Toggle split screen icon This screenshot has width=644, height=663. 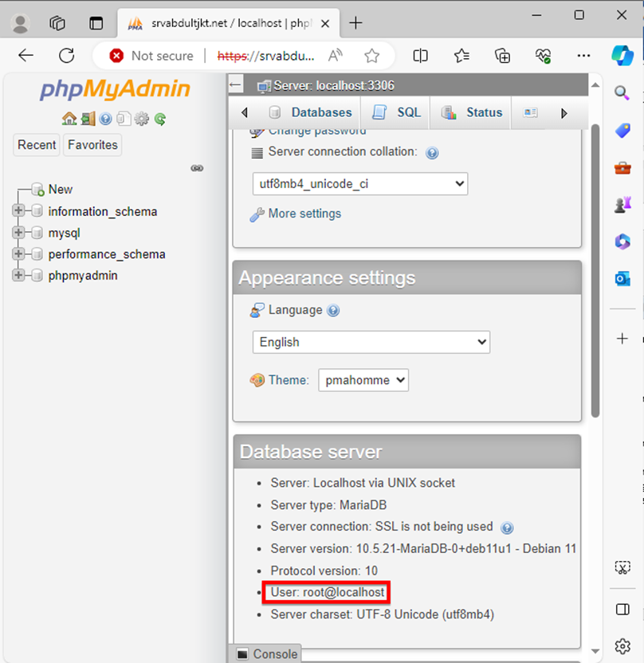tap(420, 56)
